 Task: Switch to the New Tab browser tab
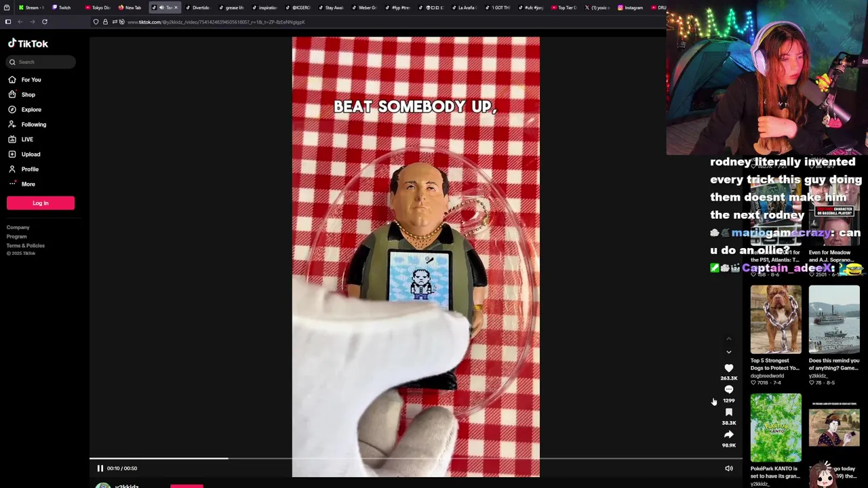[x=130, y=7]
